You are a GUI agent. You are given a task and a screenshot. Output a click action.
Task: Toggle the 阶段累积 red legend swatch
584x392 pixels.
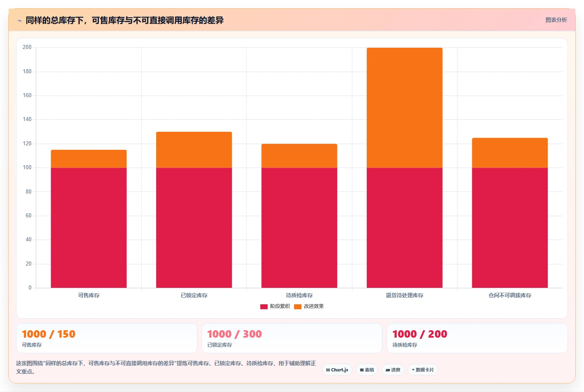pos(264,306)
